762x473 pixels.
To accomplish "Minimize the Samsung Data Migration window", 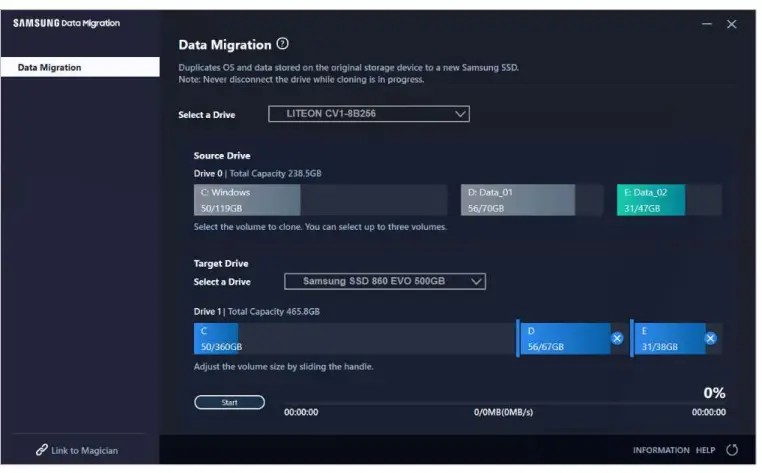I will 707,24.
